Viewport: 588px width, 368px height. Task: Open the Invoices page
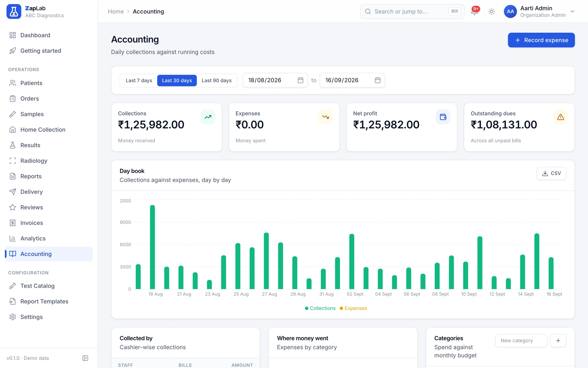(49, 223)
